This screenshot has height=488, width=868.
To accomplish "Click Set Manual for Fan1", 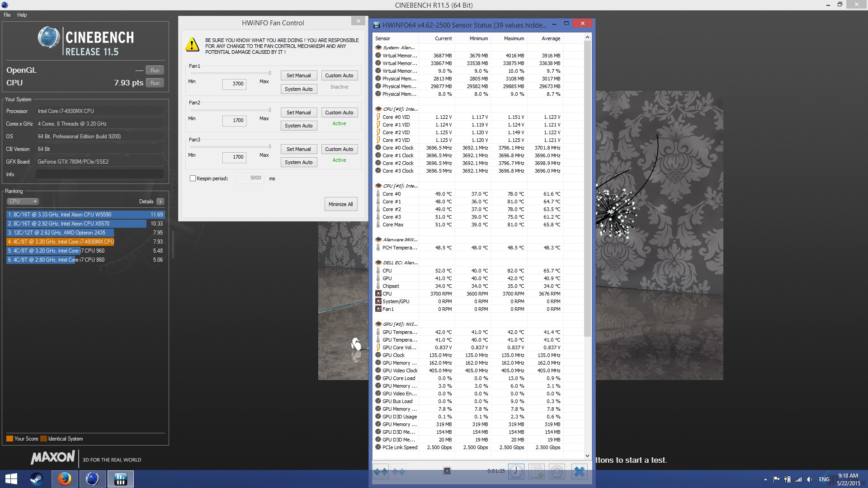I will click(x=299, y=75).
